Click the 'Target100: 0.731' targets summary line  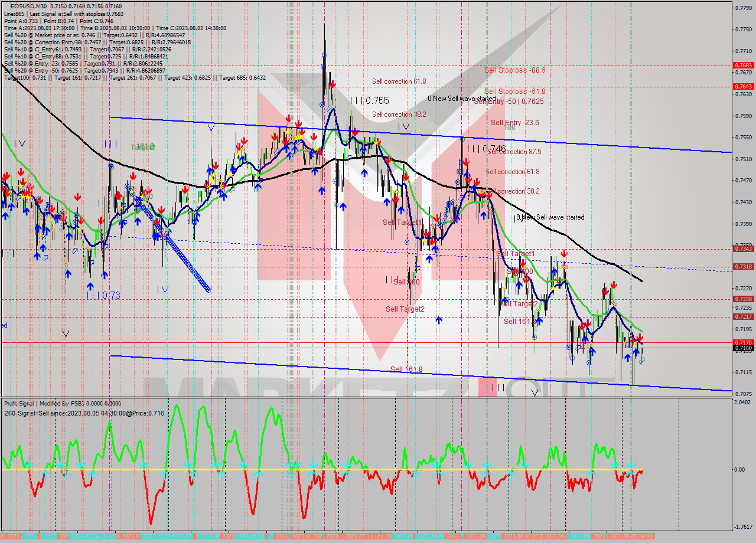pyautogui.click(x=135, y=77)
